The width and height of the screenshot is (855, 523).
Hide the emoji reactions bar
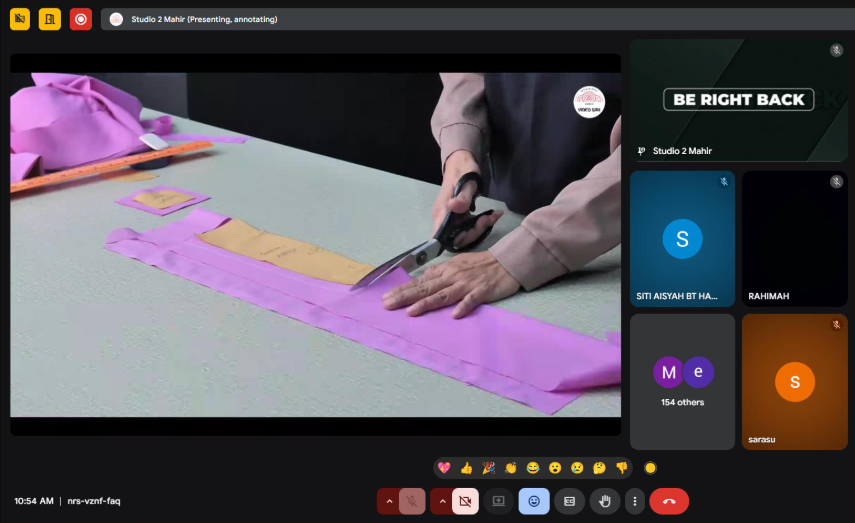pos(534,501)
